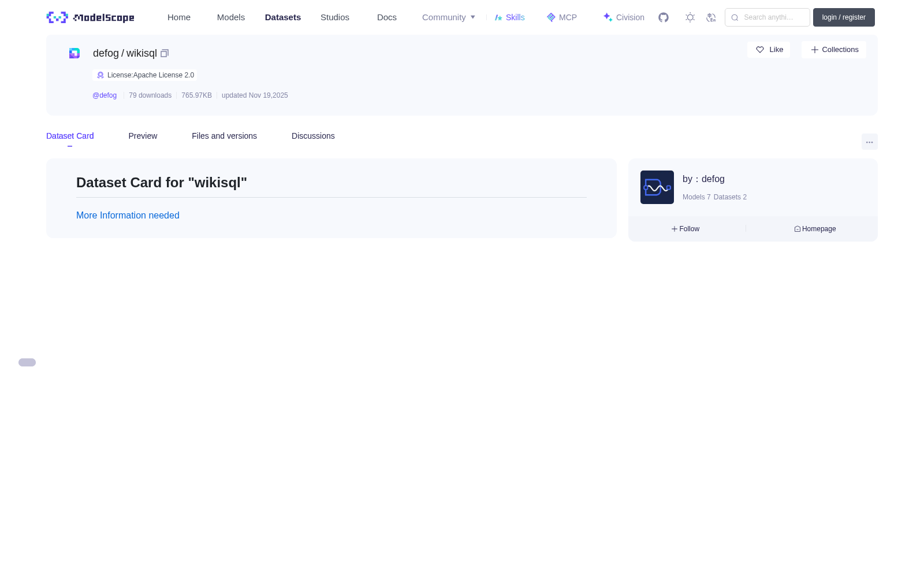Viewport: 924px width, 578px height.
Task: Open defog Homepage button
Action: [815, 229]
